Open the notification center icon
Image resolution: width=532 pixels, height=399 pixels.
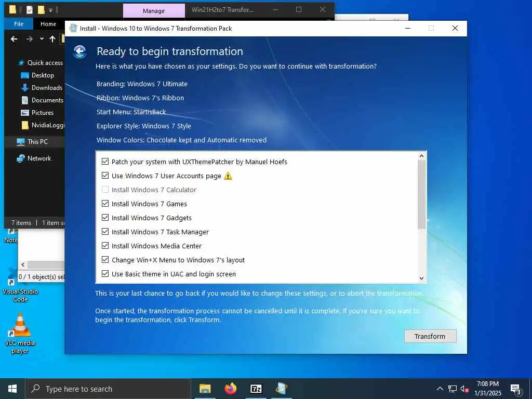pyautogui.click(x=515, y=389)
